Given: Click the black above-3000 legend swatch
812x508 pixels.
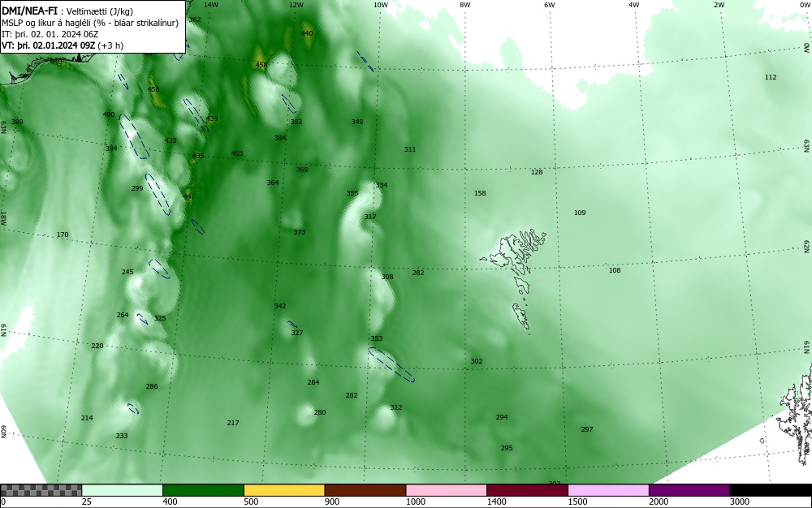Looking at the screenshot, I should point(771,490).
